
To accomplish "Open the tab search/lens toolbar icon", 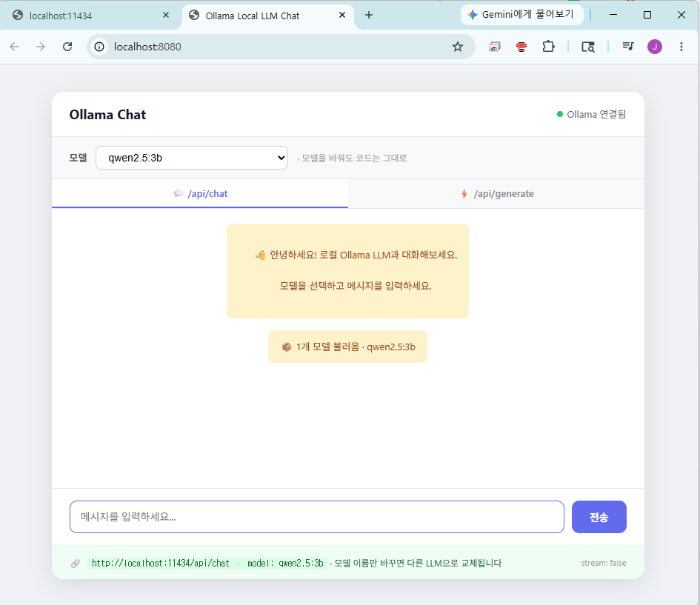I will 588,47.
